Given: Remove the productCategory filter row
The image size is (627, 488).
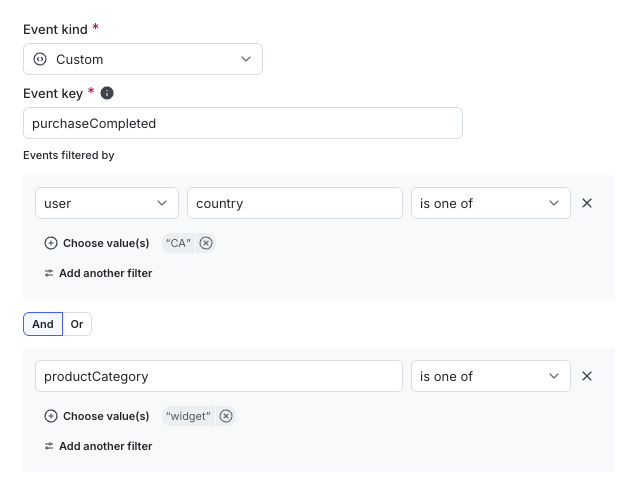Looking at the screenshot, I should (587, 376).
